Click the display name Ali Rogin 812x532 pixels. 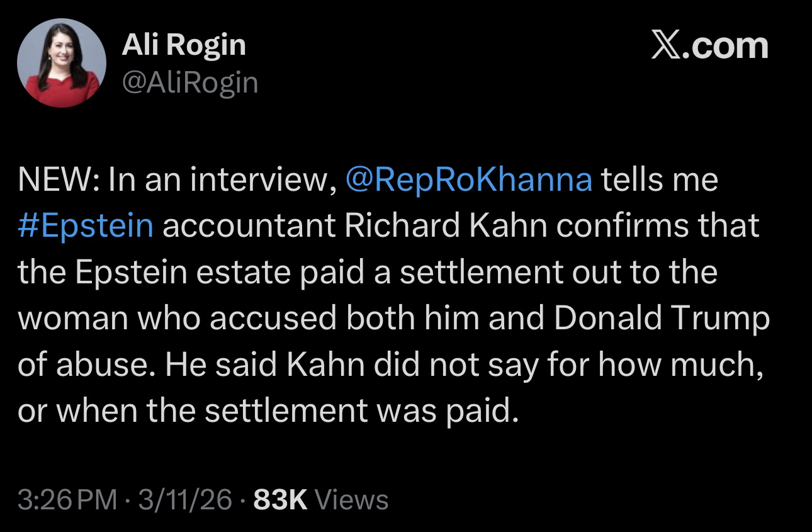coord(183,45)
